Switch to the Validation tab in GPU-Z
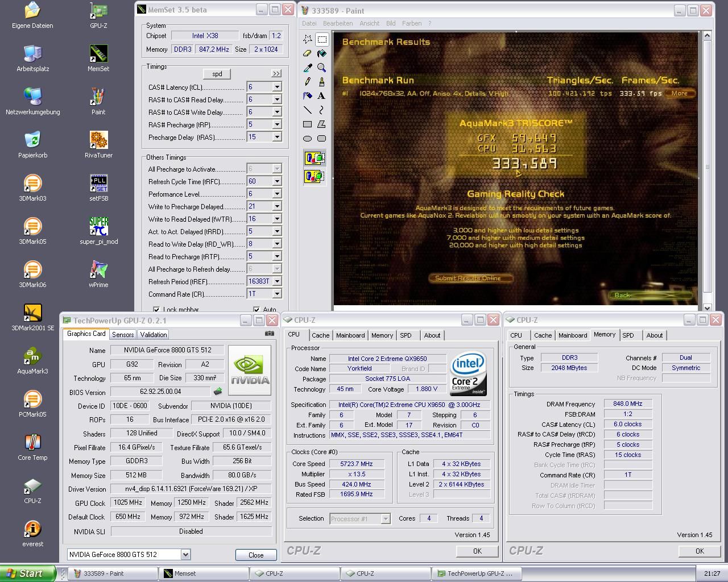 click(154, 335)
